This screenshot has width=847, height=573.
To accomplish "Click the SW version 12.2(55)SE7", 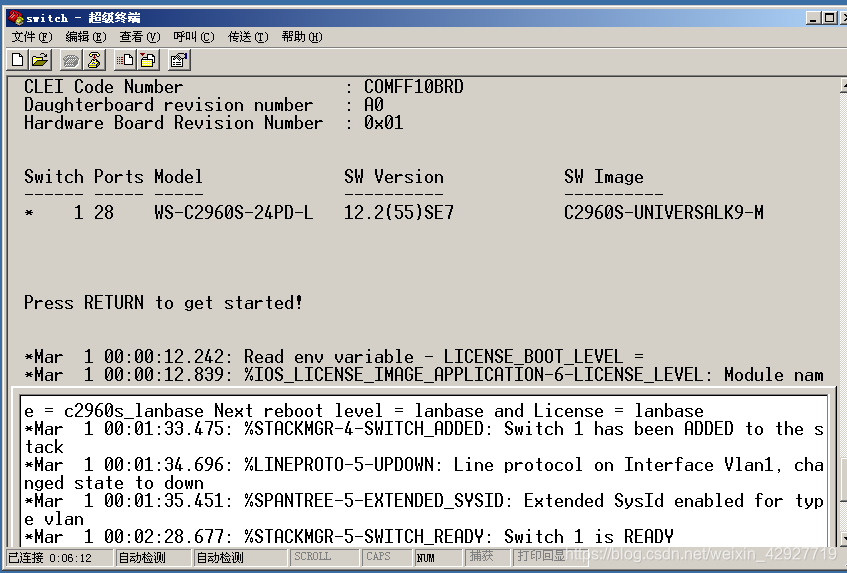I will [399, 213].
